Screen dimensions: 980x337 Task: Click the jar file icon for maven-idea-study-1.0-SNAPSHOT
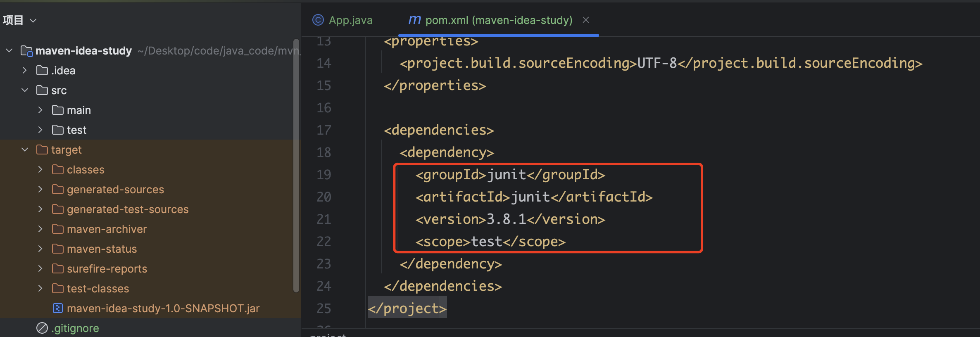click(58, 309)
